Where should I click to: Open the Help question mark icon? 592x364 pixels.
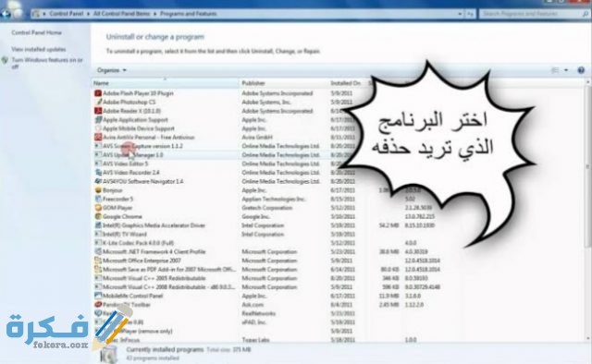(x=581, y=70)
